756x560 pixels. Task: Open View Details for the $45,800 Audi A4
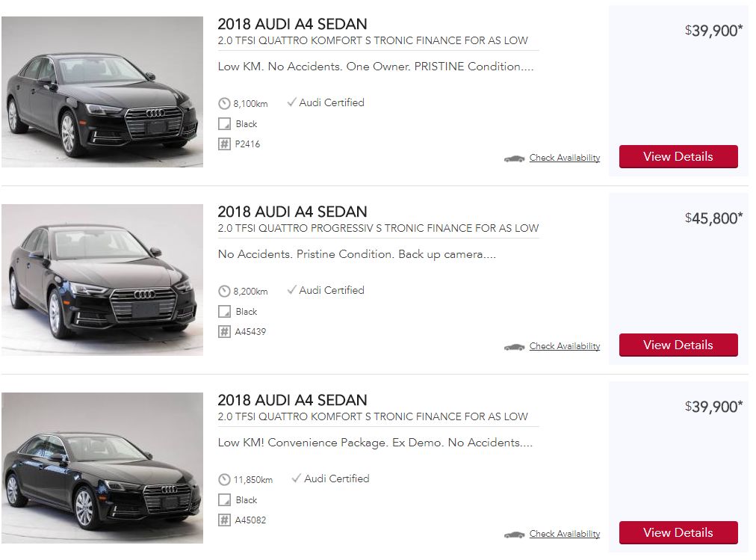678,345
